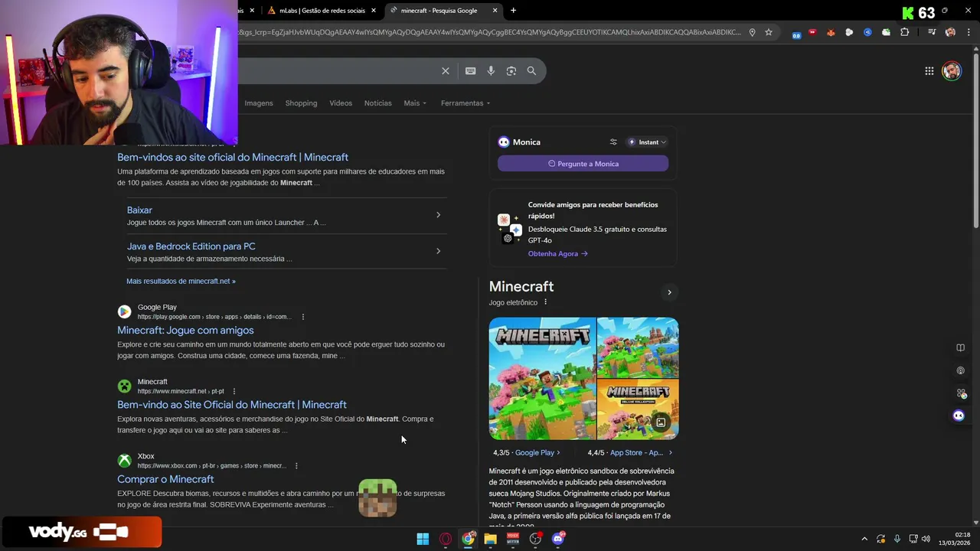This screenshot has width=980, height=551.
Task: Open the MetaMask fox extension
Action: (831, 32)
